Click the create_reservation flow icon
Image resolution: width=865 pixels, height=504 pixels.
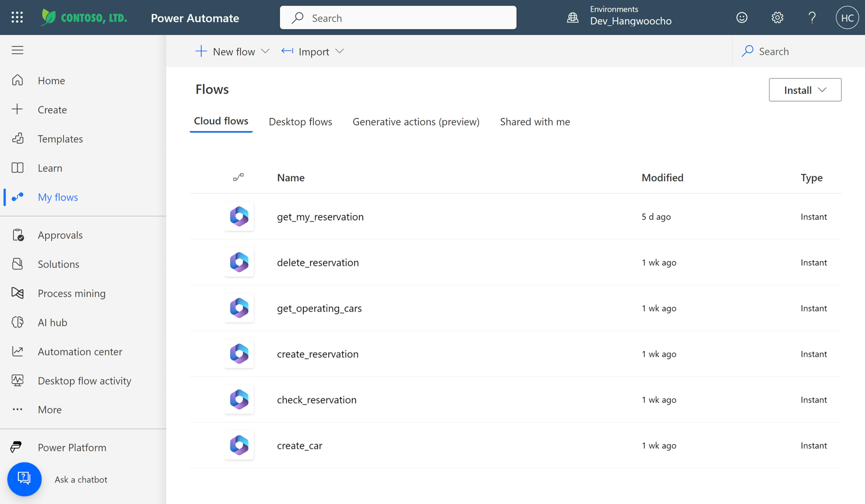239,353
